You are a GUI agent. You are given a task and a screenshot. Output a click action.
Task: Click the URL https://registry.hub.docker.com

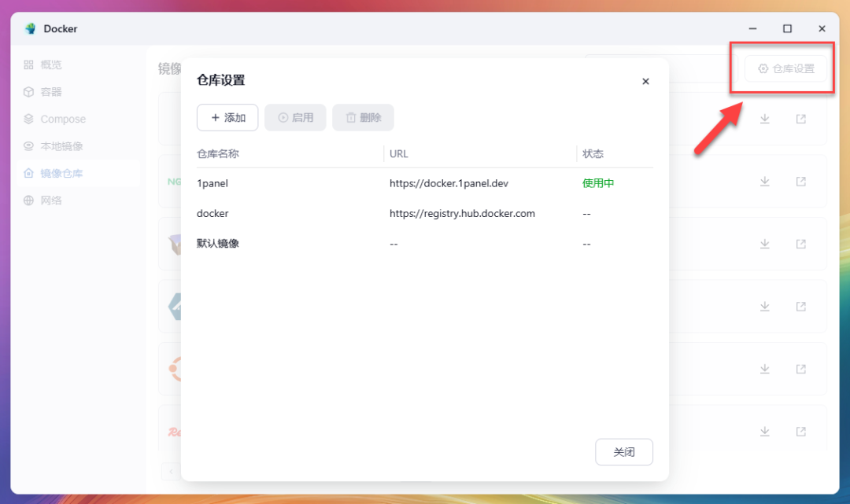pos(462,213)
